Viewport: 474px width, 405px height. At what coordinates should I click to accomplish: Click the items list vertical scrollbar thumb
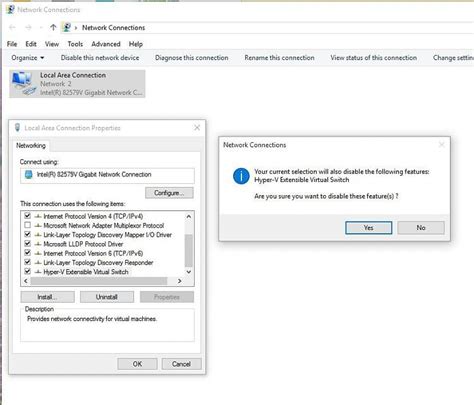[x=189, y=250]
